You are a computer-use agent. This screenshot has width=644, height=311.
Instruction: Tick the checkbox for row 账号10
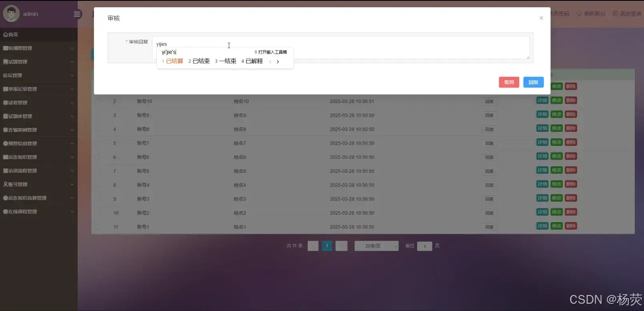pos(97,101)
